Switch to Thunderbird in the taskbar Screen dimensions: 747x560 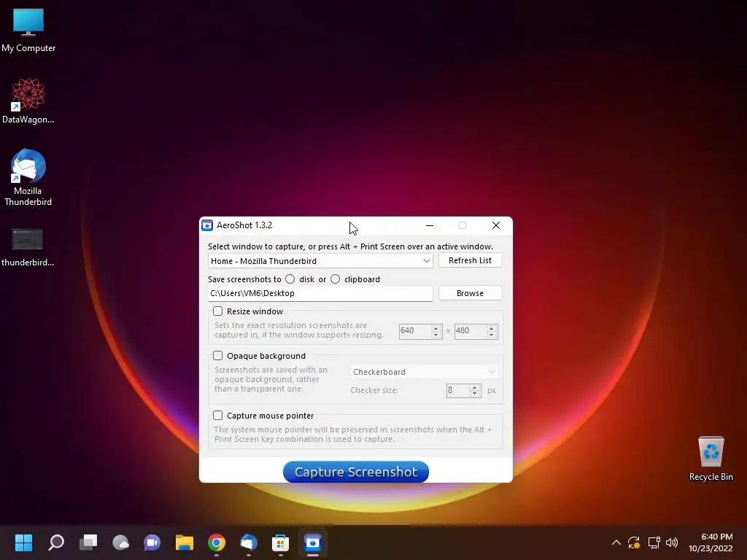(x=249, y=542)
